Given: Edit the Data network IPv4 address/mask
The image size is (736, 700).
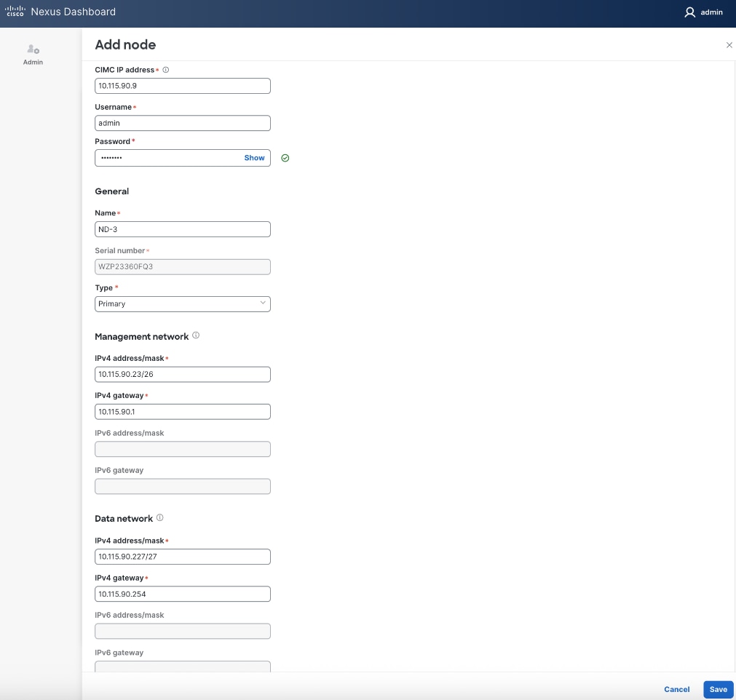Looking at the screenshot, I should point(182,556).
